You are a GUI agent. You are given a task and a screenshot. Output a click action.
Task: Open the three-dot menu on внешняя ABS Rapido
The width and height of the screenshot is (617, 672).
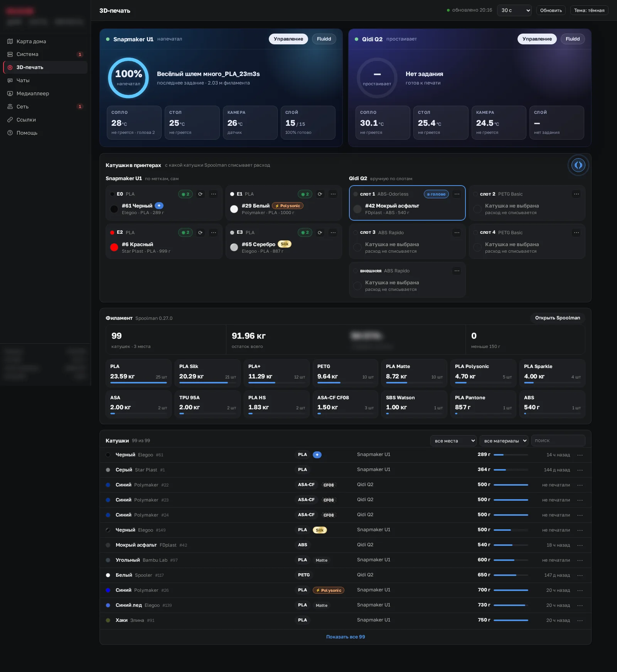click(x=457, y=271)
